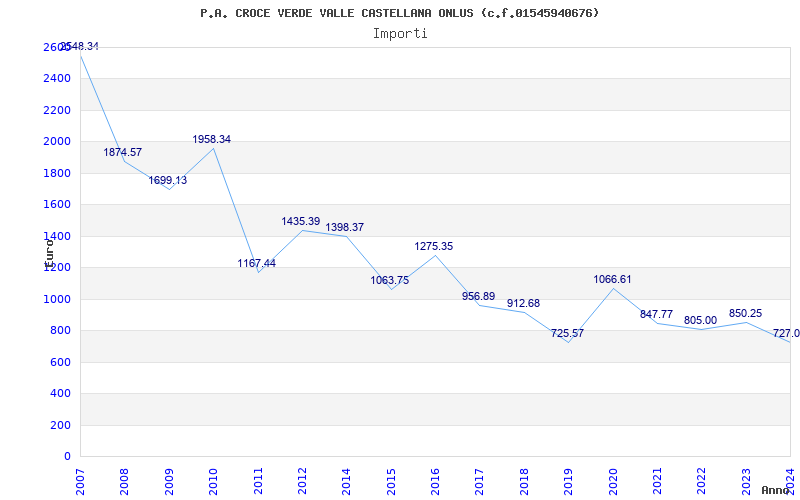Select the data label 847.77

pos(657,314)
